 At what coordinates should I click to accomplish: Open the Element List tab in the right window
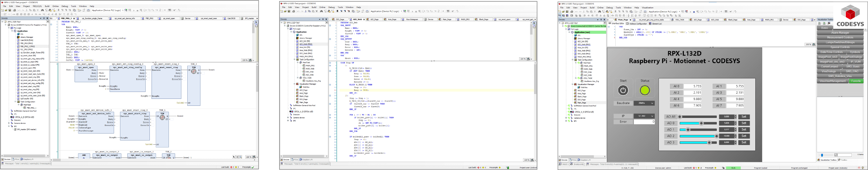656,24
